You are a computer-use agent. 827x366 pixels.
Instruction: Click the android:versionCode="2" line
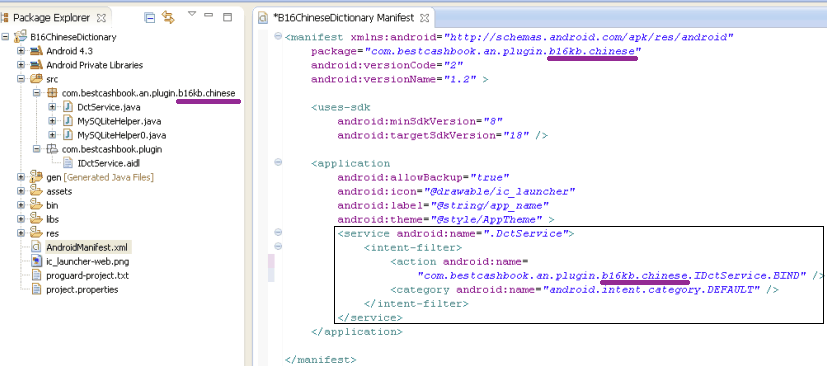(x=387, y=65)
